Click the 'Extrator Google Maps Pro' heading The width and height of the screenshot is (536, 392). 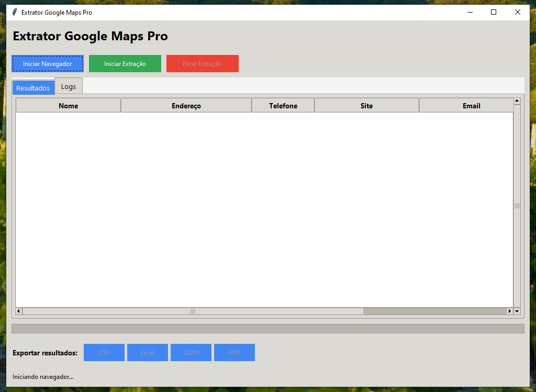coord(90,36)
